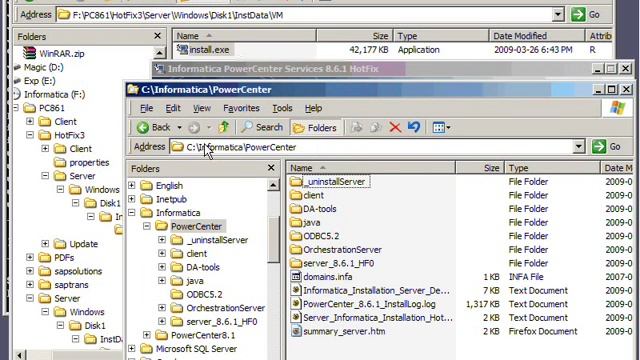Select the _uninstallServer folder in file list
This screenshot has width=640, height=360.
click(x=329, y=182)
